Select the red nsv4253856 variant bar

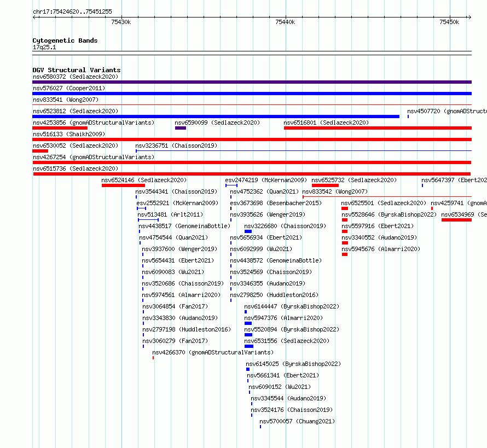click(x=60, y=128)
